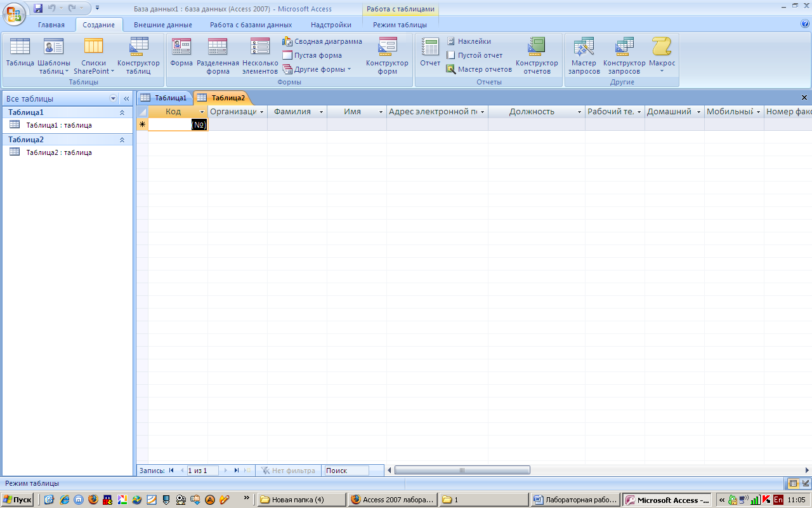Screen dimensions: 812x508
Task: Switch to Внешние данные ribbon tab
Action: point(163,25)
